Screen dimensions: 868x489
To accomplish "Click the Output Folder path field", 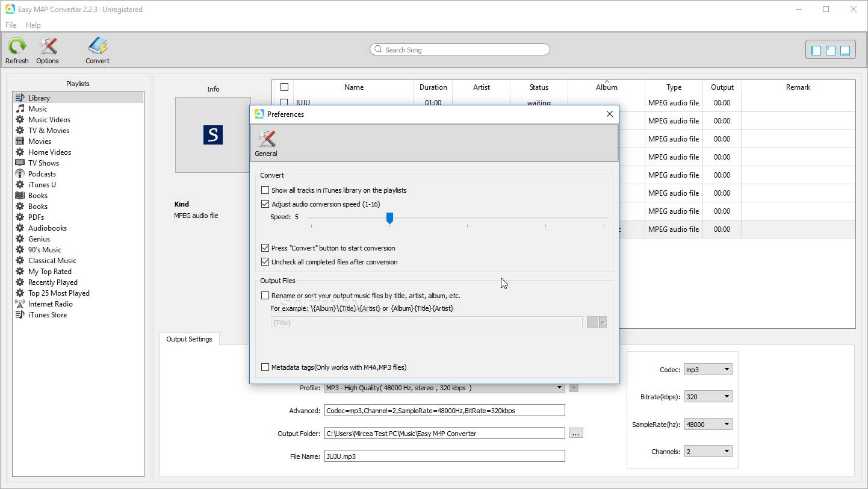I will coord(445,434).
